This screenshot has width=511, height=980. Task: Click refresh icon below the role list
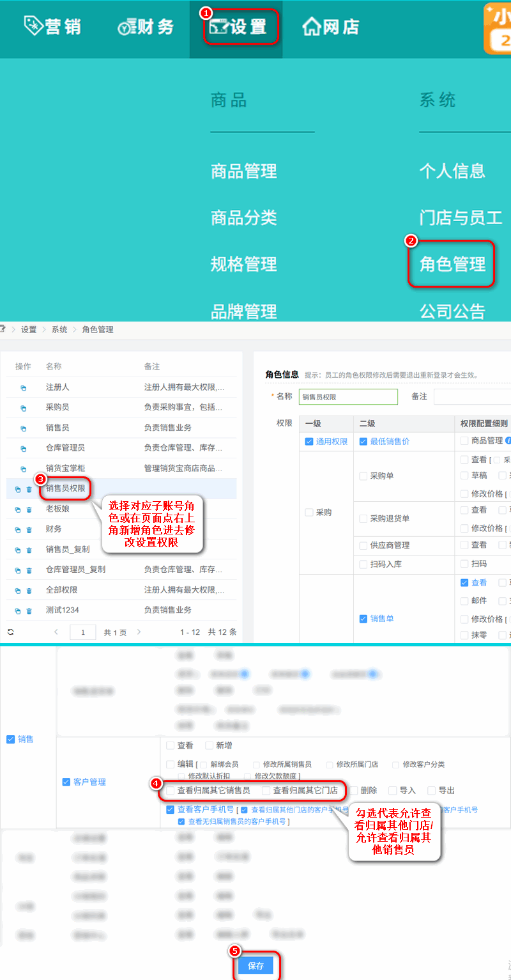10,632
